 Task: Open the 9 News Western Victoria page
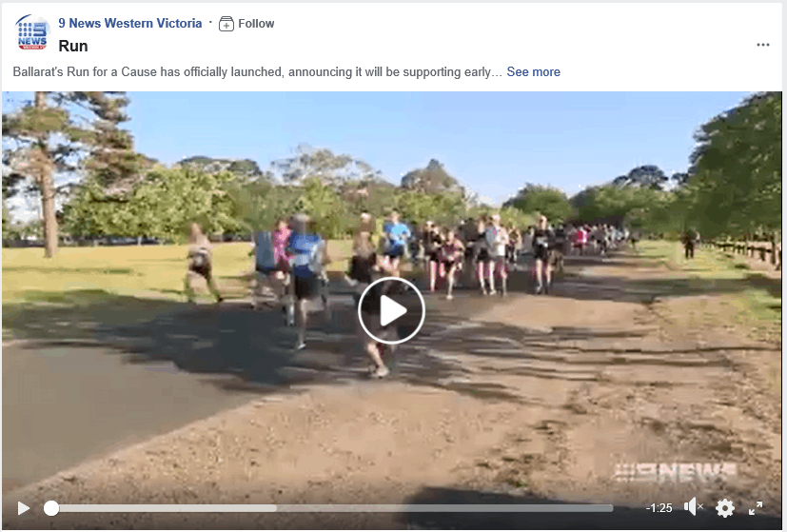point(130,23)
